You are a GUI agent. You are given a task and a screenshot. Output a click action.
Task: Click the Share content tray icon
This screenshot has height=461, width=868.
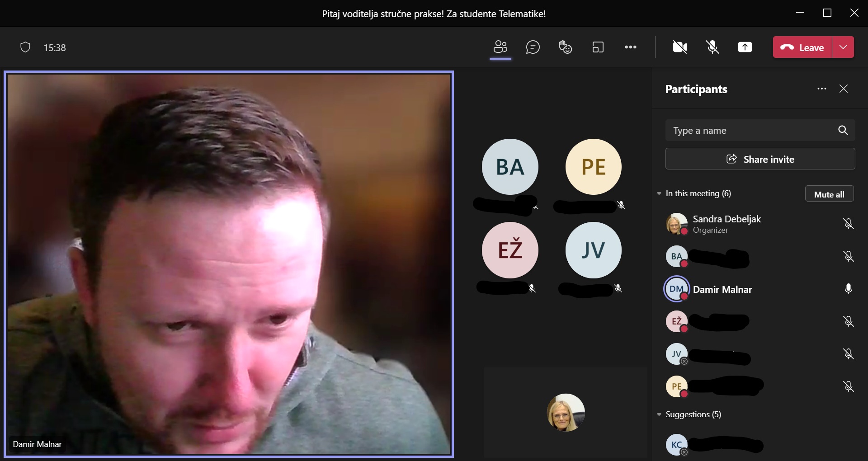[745, 47]
